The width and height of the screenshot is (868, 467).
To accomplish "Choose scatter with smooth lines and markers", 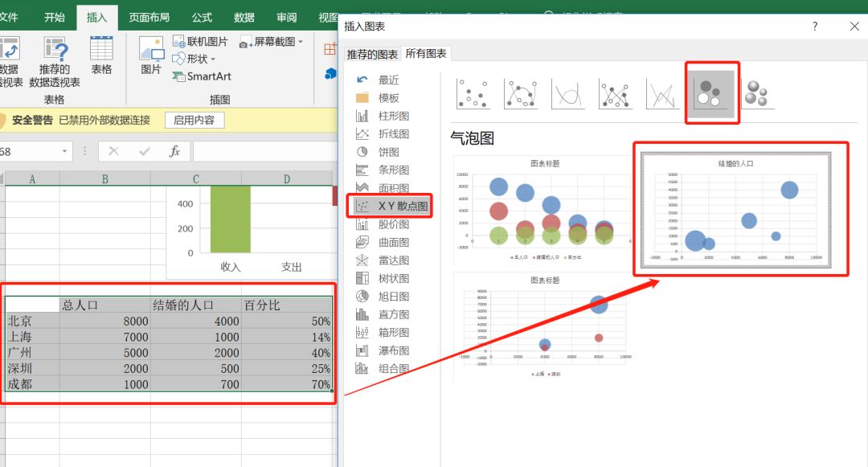I will 520,93.
